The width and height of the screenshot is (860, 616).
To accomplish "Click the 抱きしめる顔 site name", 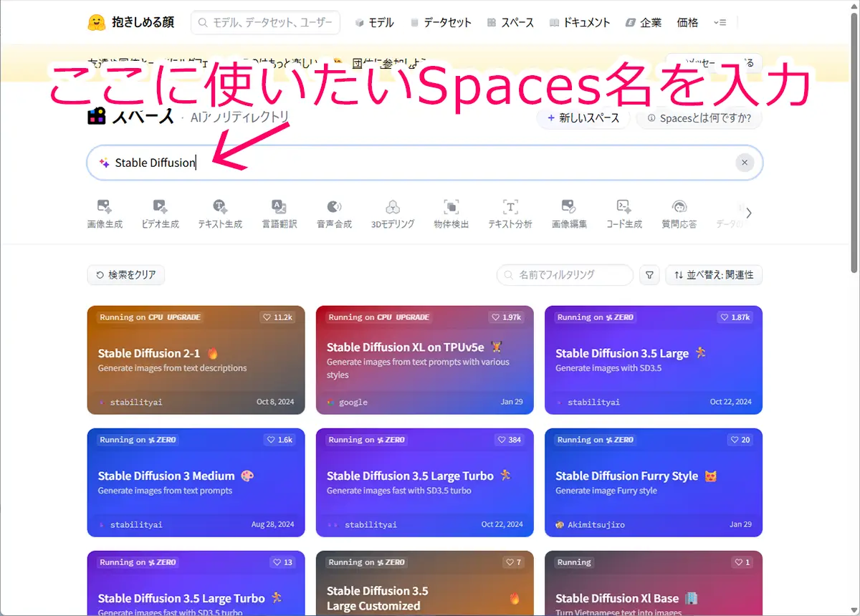I will click(x=143, y=22).
